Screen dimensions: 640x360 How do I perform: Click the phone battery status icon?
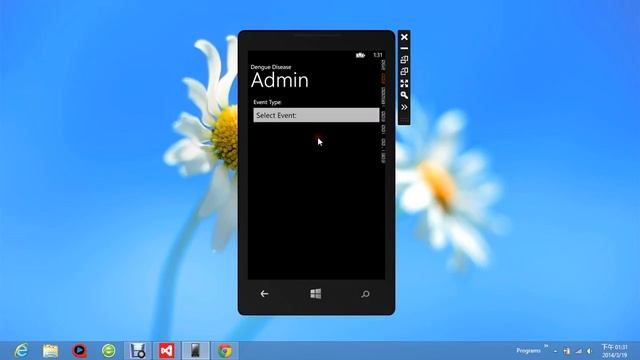coord(360,55)
